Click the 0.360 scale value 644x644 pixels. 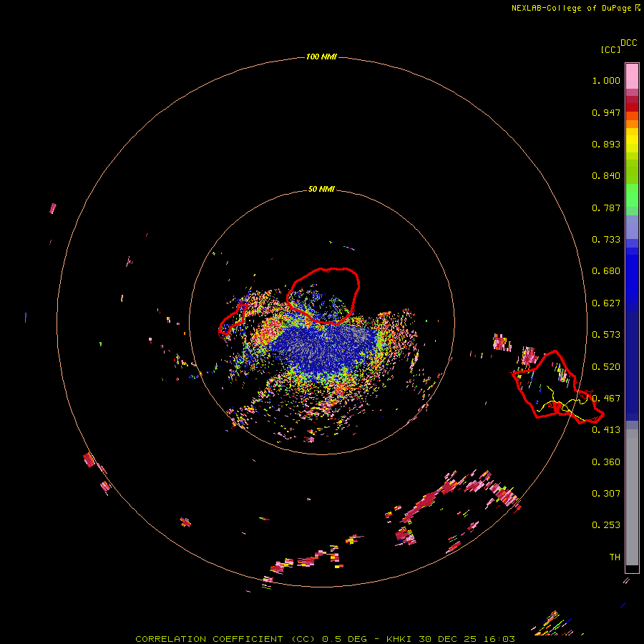606,462
